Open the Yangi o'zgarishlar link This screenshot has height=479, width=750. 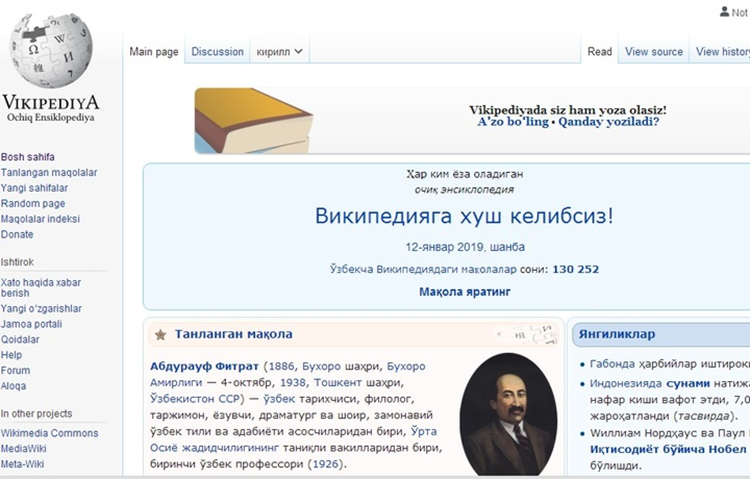[41, 309]
